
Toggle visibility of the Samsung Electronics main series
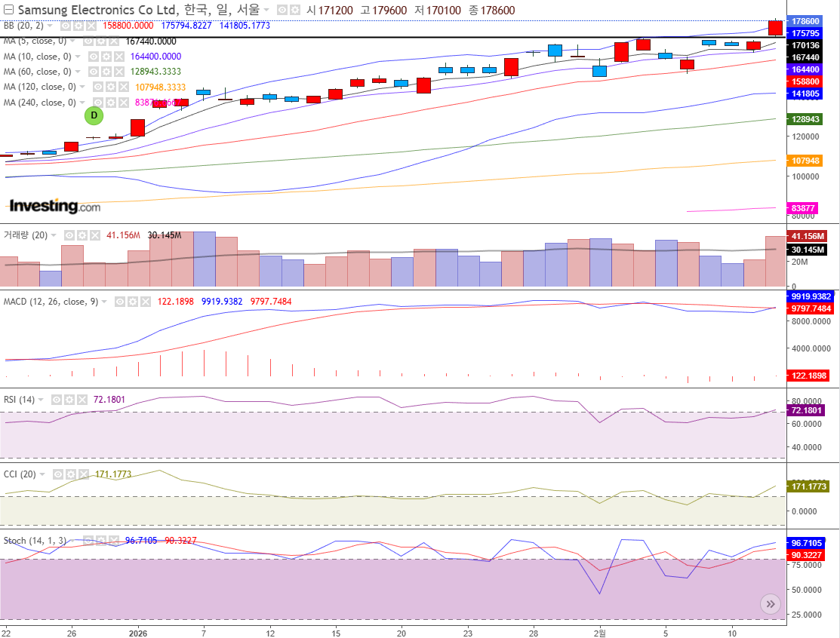[x=282, y=10]
